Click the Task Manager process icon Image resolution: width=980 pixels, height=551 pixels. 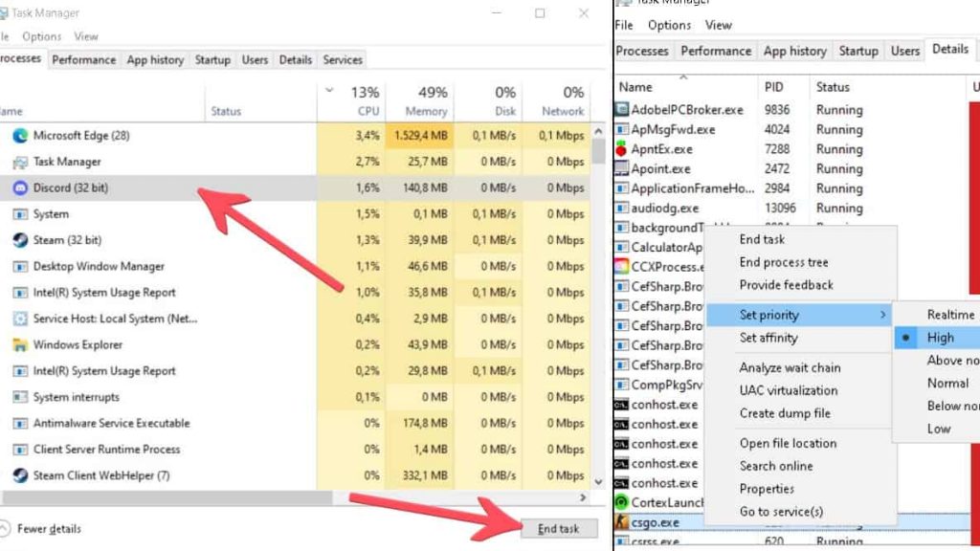coord(20,162)
